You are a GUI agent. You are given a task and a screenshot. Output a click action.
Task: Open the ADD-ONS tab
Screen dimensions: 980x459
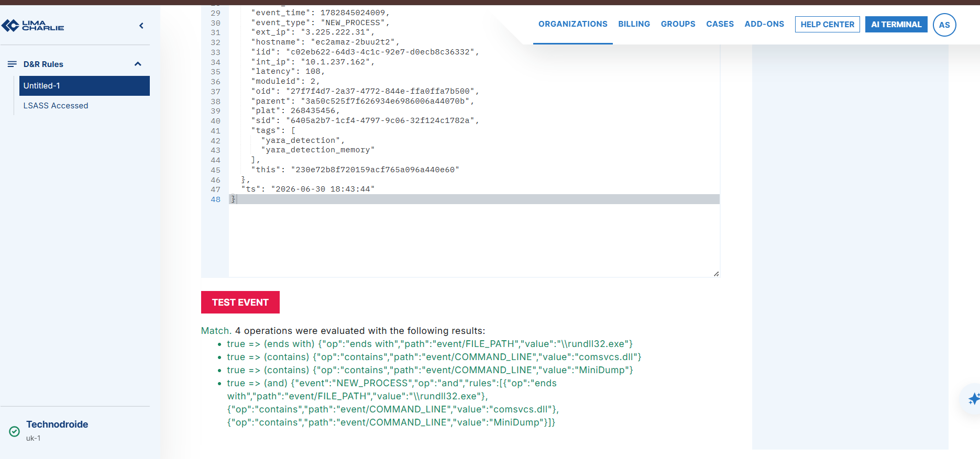(764, 24)
